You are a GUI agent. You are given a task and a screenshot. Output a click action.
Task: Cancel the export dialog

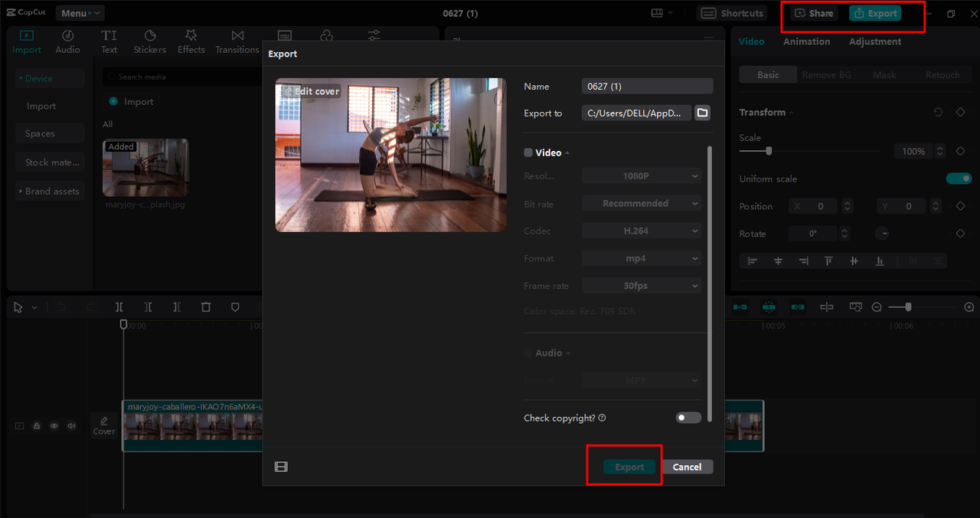coord(688,467)
